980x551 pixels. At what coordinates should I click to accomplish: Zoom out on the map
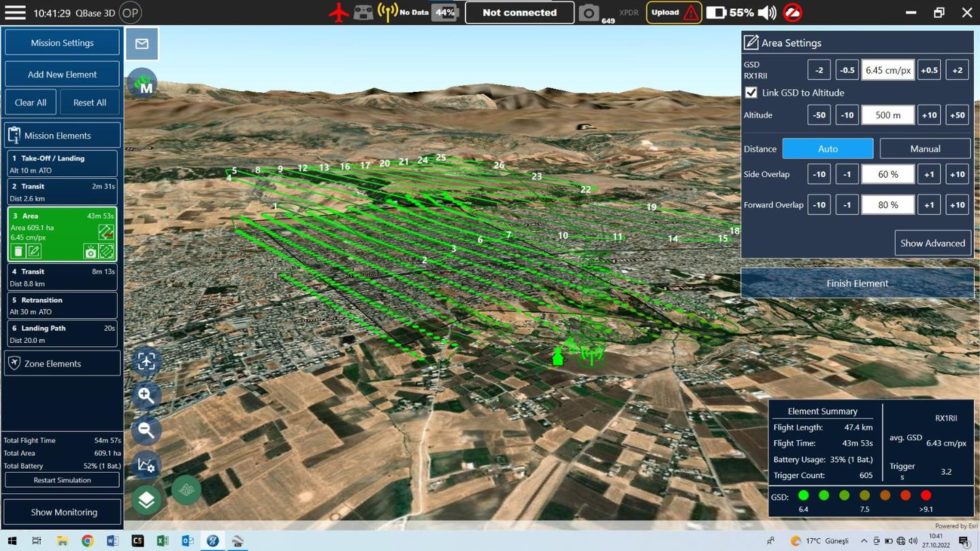(146, 430)
